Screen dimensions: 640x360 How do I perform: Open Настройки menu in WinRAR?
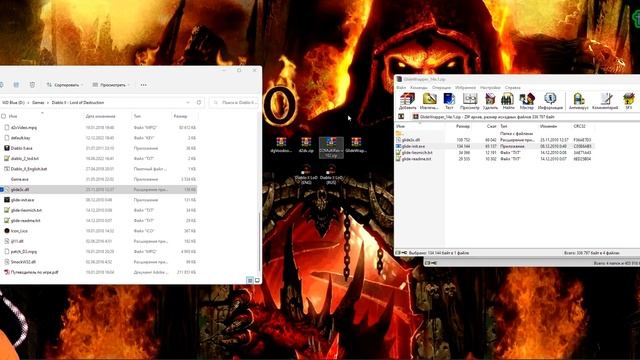490,87
